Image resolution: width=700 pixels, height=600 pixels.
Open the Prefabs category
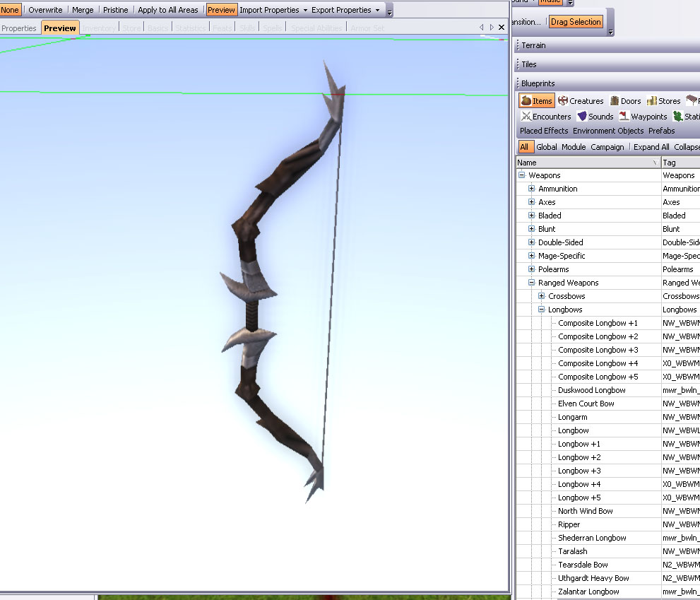[662, 131]
